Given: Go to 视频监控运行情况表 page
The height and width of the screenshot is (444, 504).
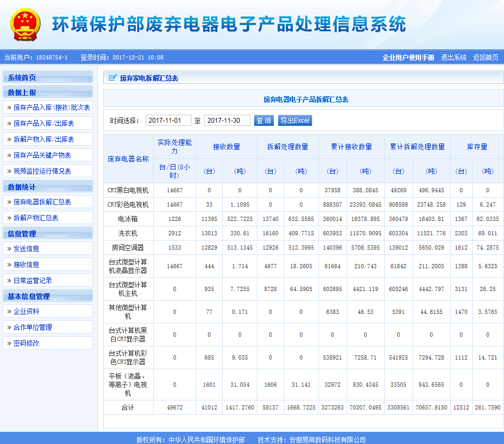Looking at the screenshot, I should [42, 172].
